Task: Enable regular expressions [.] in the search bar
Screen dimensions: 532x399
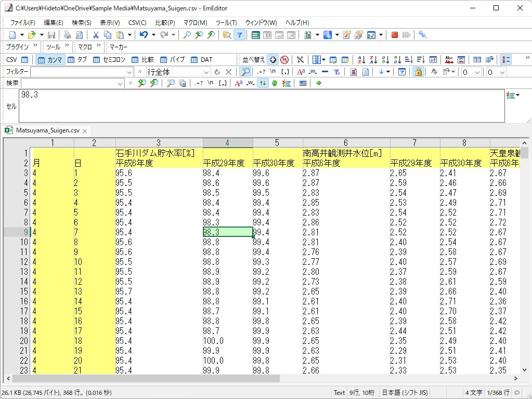Action: [223, 83]
